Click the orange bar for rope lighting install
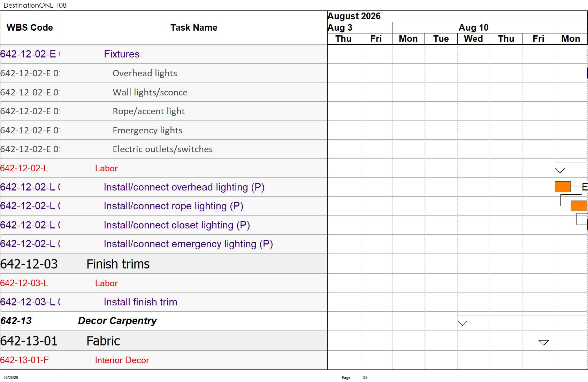Image resolution: width=588 pixels, height=382 pixels. [x=579, y=206]
